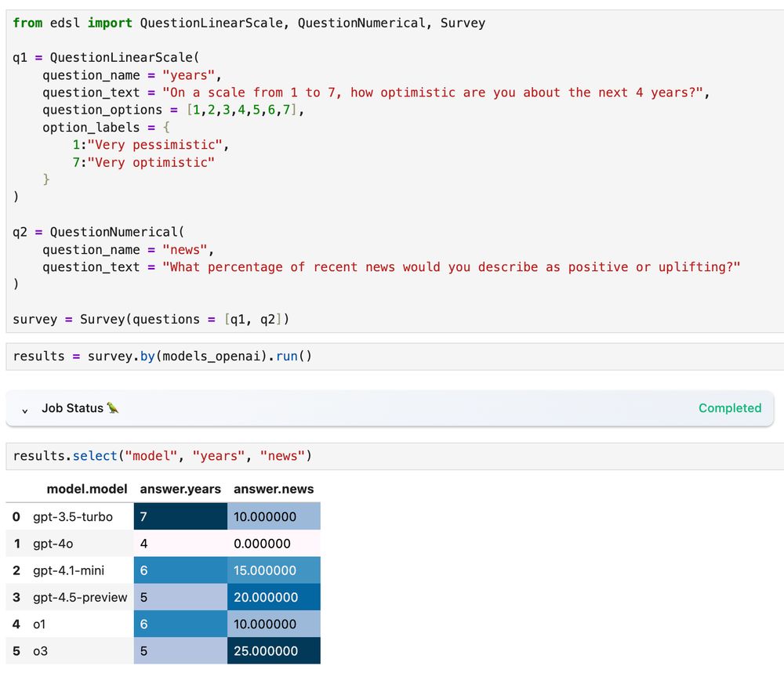Click the results = survey.by run cell
This screenshot has height=673, width=784.
(395, 356)
